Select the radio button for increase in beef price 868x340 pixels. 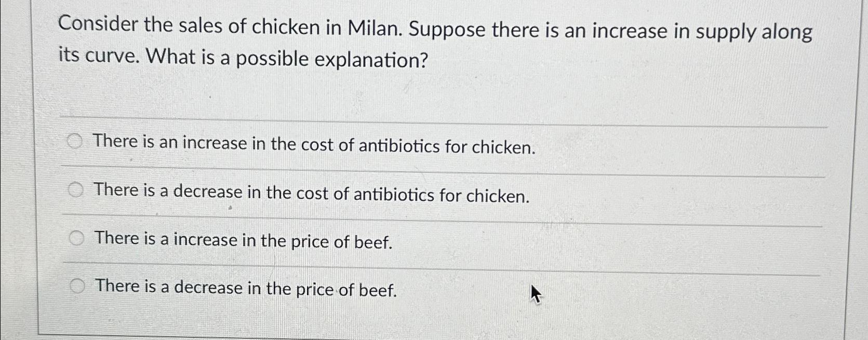tap(76, 238)
